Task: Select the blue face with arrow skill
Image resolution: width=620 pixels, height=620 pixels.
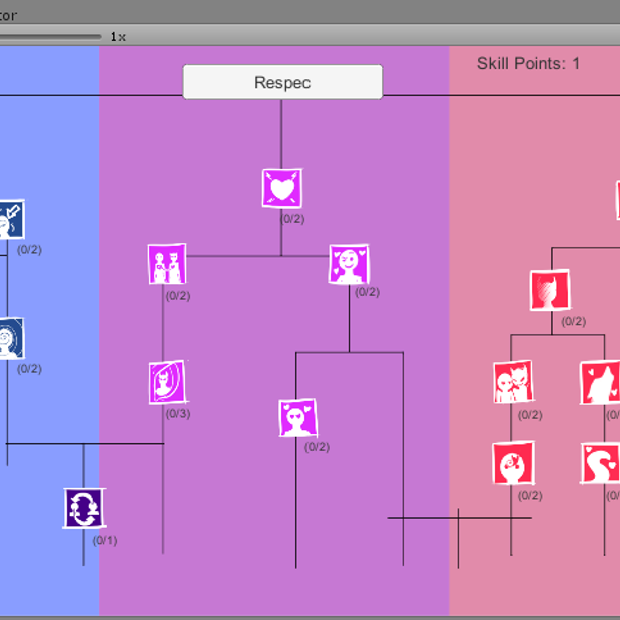Action: [12, 219]
